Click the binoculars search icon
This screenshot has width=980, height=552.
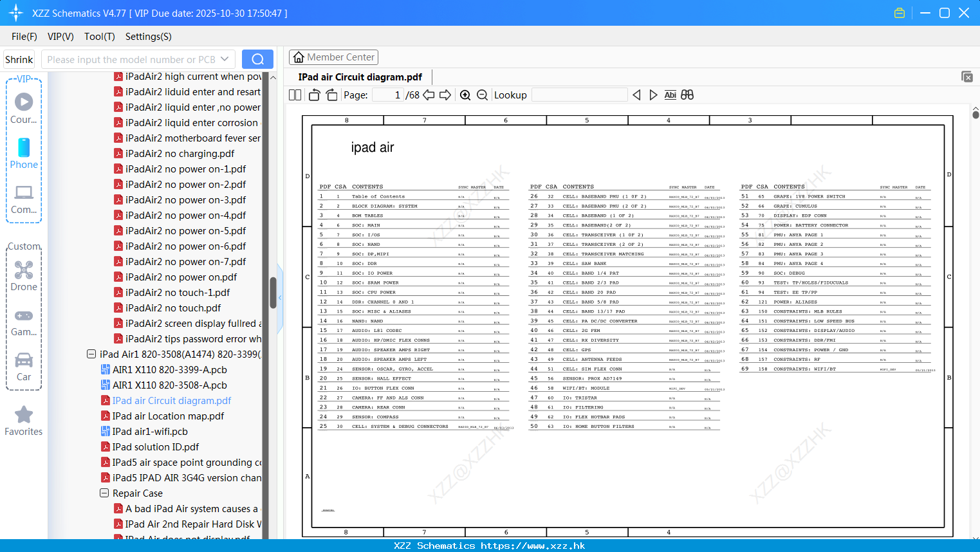[687, 95]
